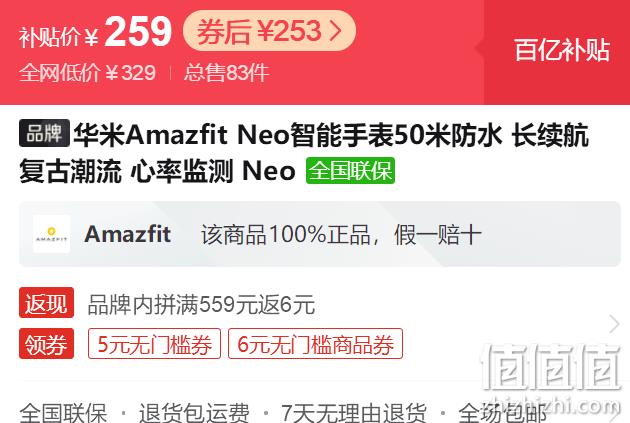Click the 华米Amazfit Neo智能手表 product title
The image size is (630, 423).
(304, 153)
